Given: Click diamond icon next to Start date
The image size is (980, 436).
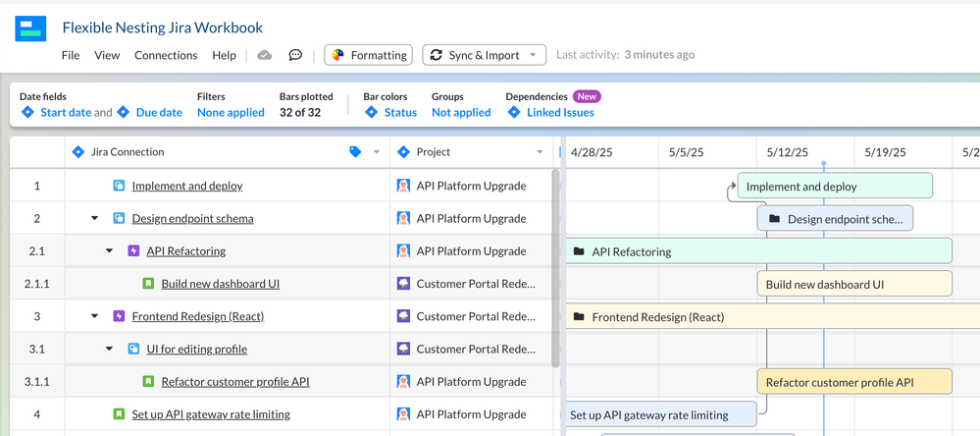Looking at the screenshot, I should tap(27, 113).
